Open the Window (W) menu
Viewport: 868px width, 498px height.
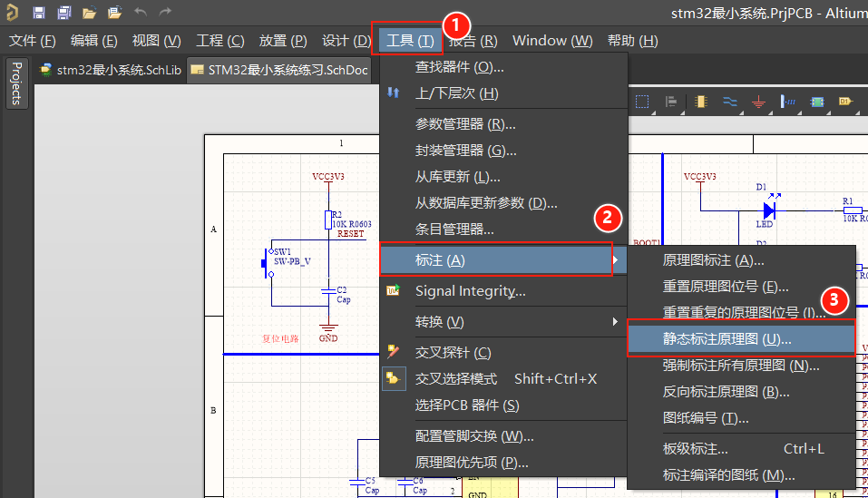coord(552,41)
